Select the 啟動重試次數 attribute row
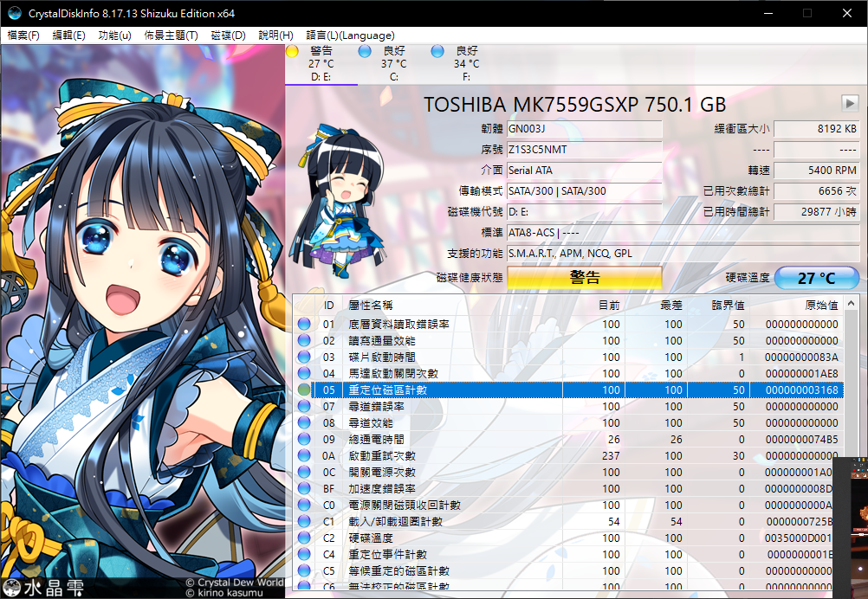This screenshot has width=868, height=599. [568, 456]
